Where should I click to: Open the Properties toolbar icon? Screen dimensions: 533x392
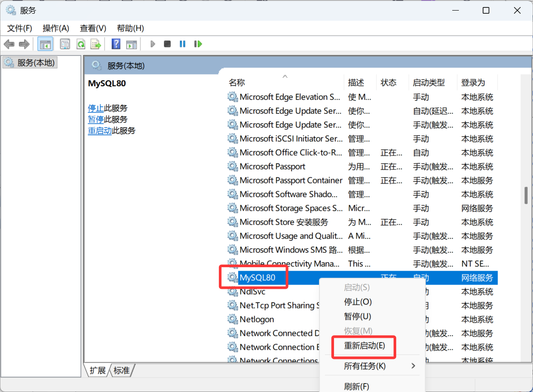pyautogui.click(x=65, y=44)
